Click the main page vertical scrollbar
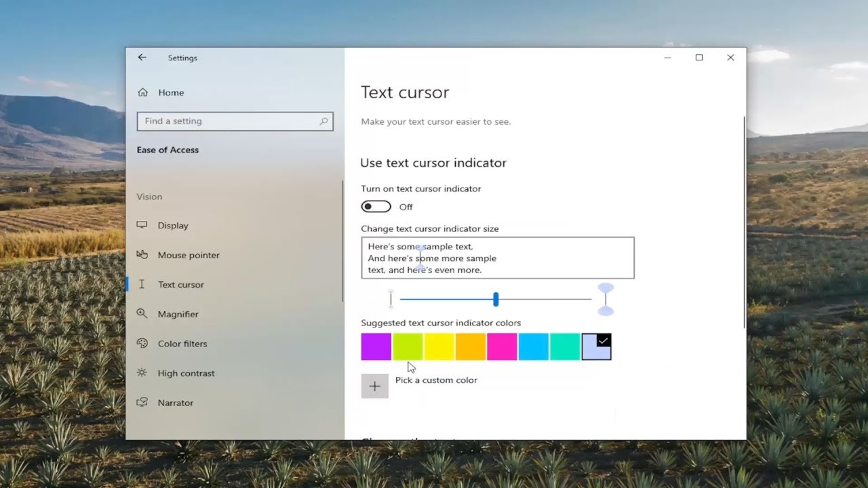This screenshot has height=488, width=868. (x=744, y=222)
